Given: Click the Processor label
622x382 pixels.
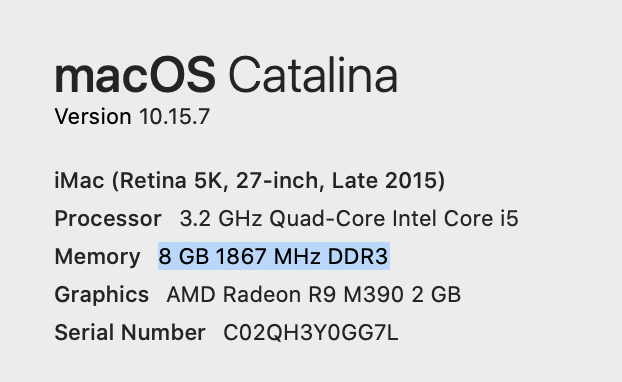Looking at the screenshot, I should 108,219.
